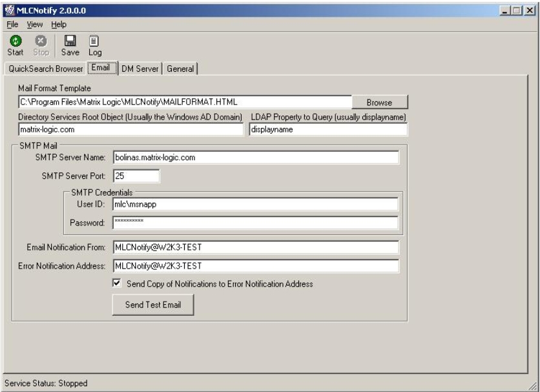Minimize the MLCNotify window
Image resolution: width=540 pixels, height=392 pixels.
pos(504,10)
